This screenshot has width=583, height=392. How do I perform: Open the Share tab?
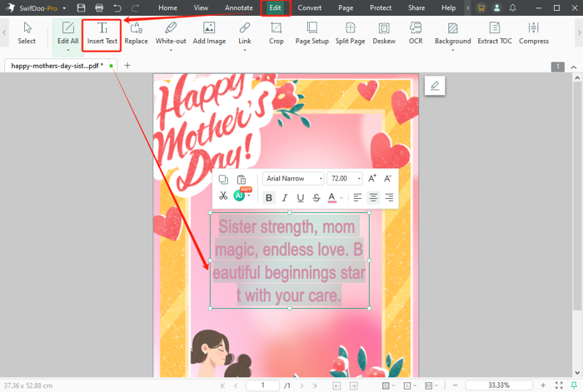(x=416, y=7)
